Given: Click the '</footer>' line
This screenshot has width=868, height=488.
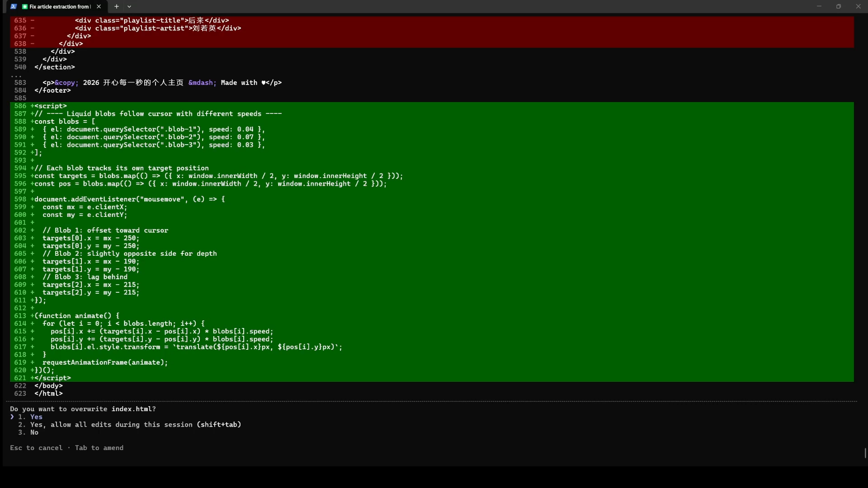Looking at the screenshot, I should [52, 90].
